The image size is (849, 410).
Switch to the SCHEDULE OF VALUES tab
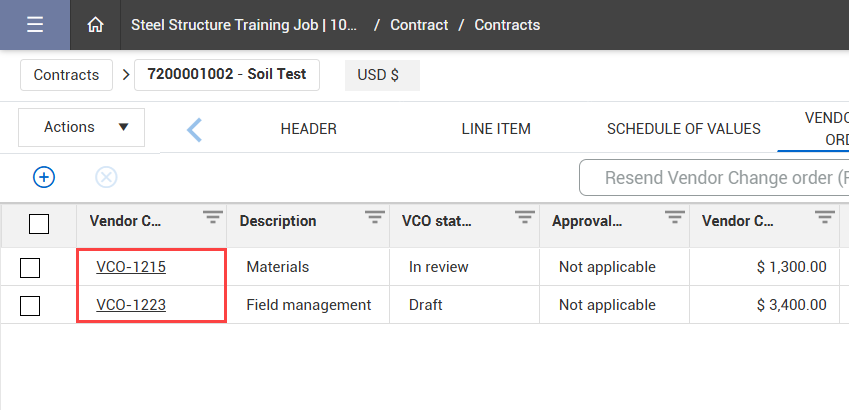(684, 129)
